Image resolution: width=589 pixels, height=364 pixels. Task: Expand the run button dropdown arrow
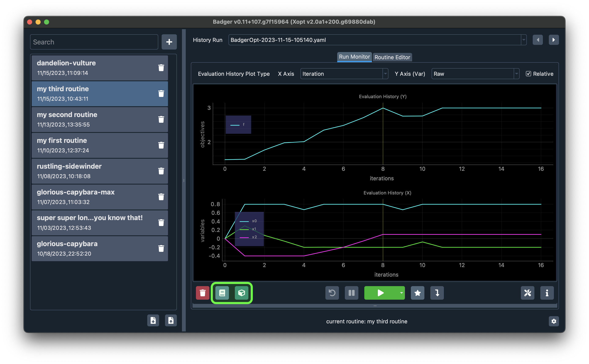click(x=401, y=293)
